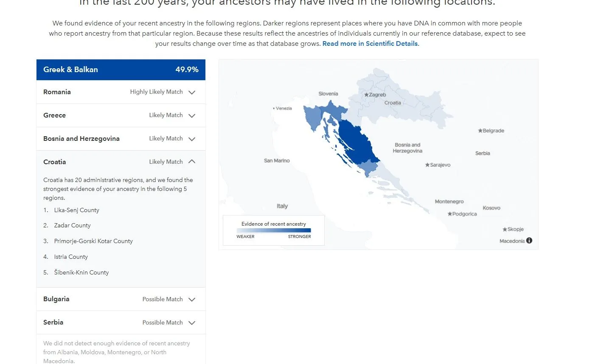The height and width of the screenshot is (364, 595).
Task: Click the ancestry evidence gradient legend bar
Action: [x=274, y=230]
